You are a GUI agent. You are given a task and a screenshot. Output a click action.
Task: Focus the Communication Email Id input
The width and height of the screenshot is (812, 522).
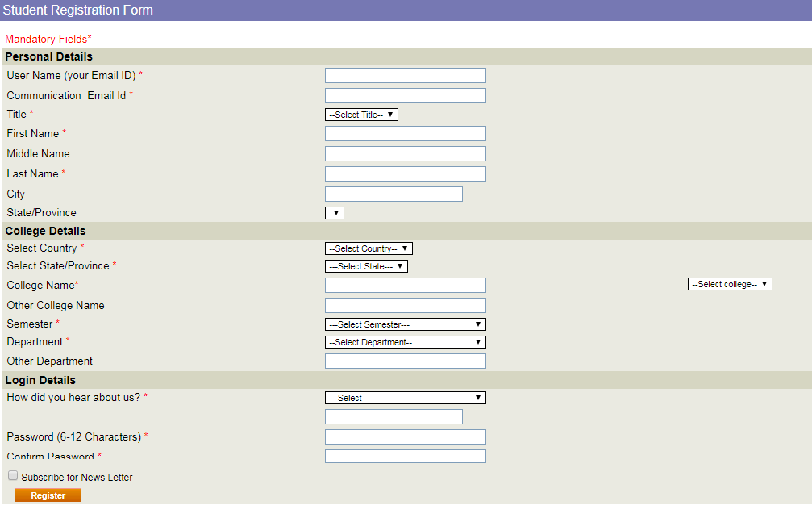405,96
